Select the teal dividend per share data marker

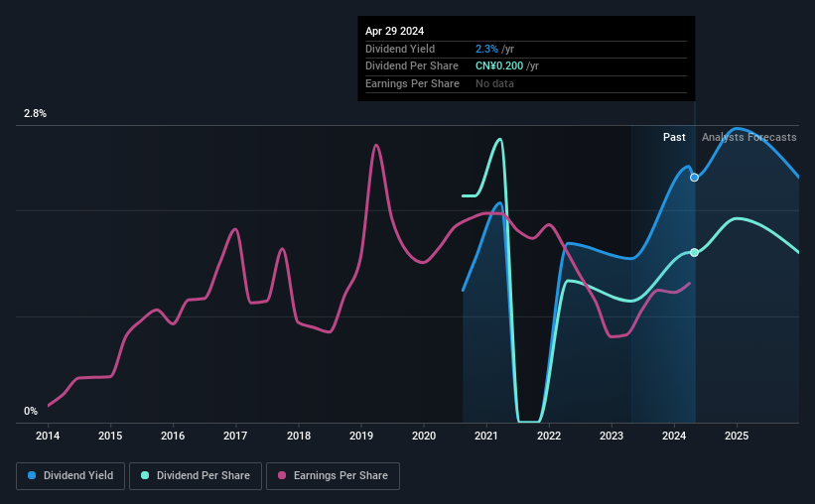pyautogui.click(x=695, y=253)
